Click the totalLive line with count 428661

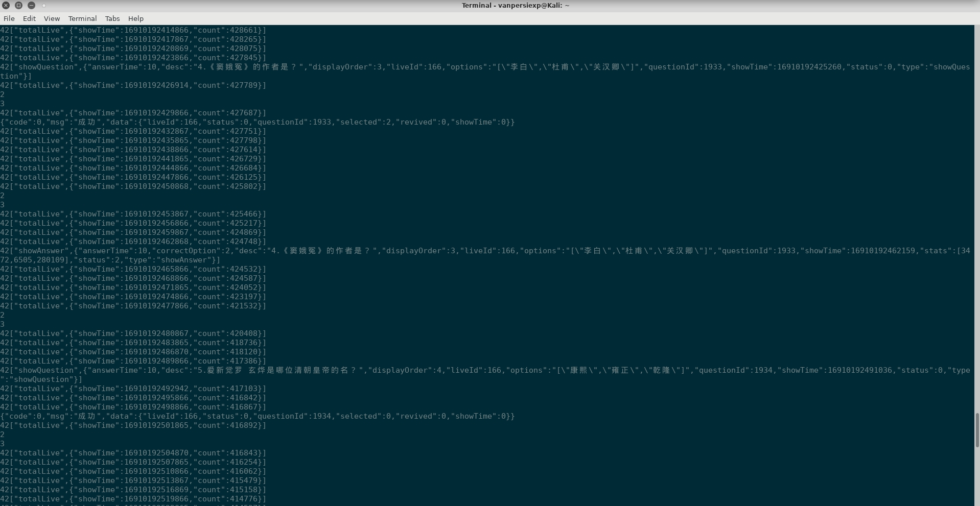click(x=133, y=30)
